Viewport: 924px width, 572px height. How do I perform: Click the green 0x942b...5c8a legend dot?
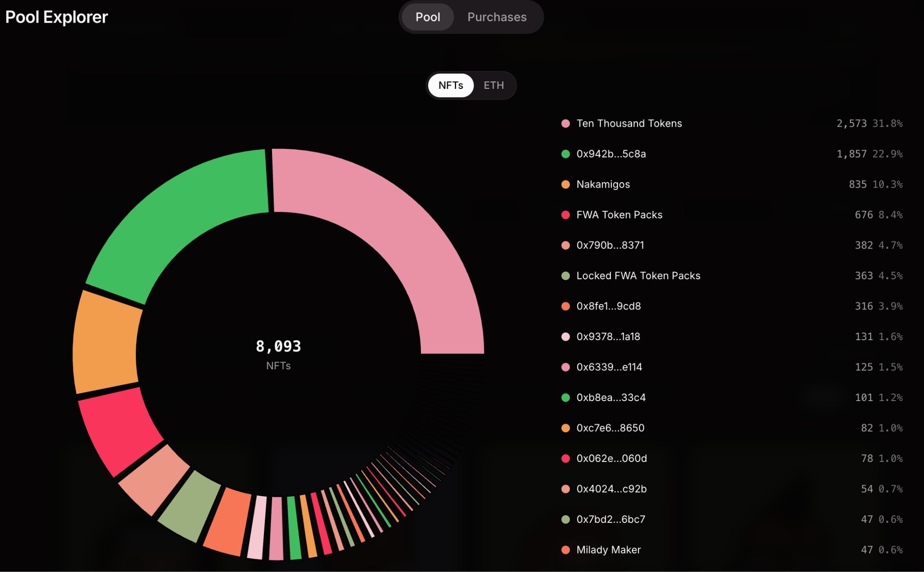[x=565, y=154]
